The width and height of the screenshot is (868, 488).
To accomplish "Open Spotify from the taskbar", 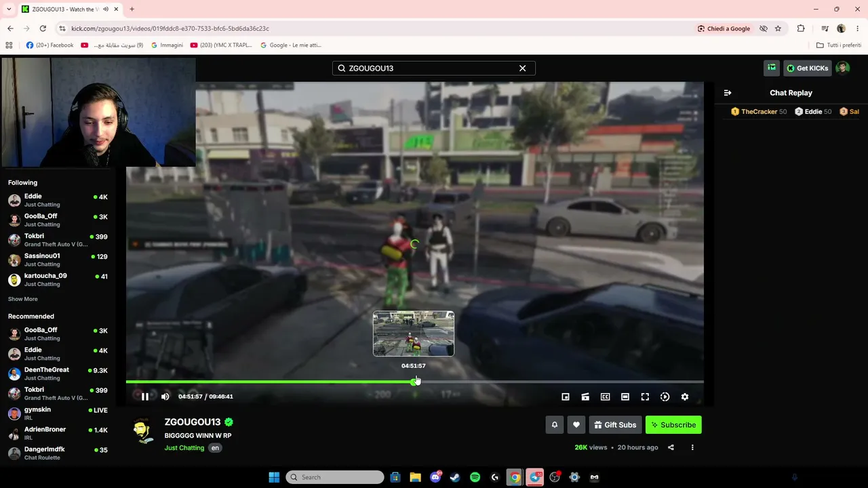I will click(475, 477).
